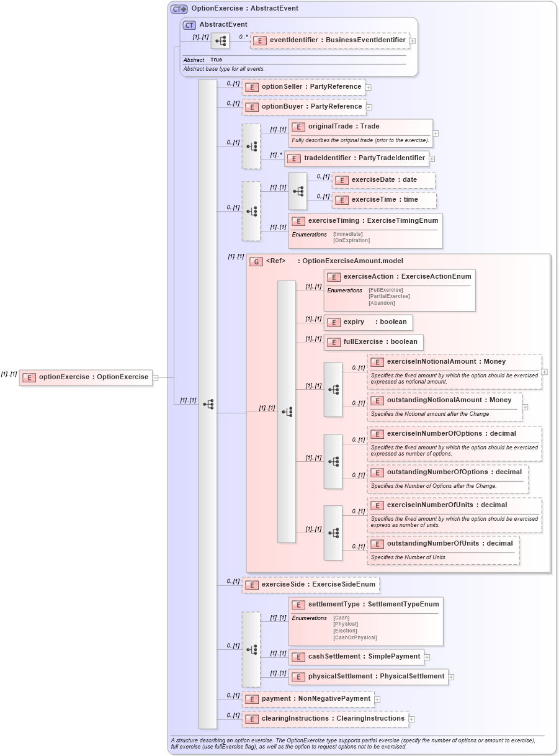
Task: Click the E icon of originalTrade
Action: tap(298, 127)
